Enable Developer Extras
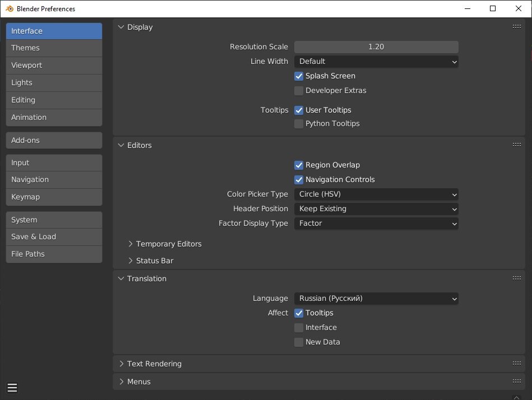532x400 pixels. click(x=299, y=91)
